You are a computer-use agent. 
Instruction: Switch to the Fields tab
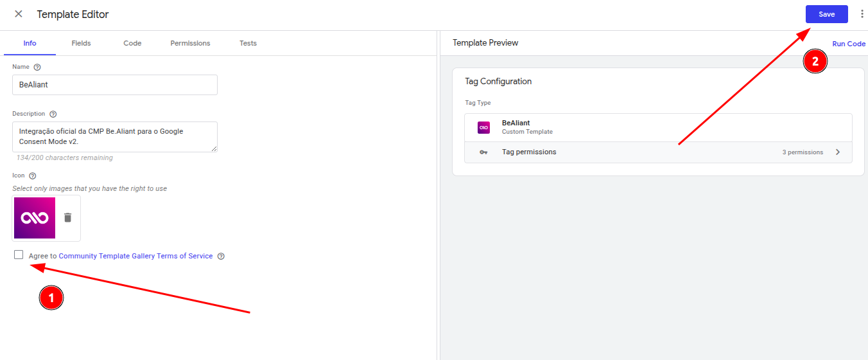[81, 43]
